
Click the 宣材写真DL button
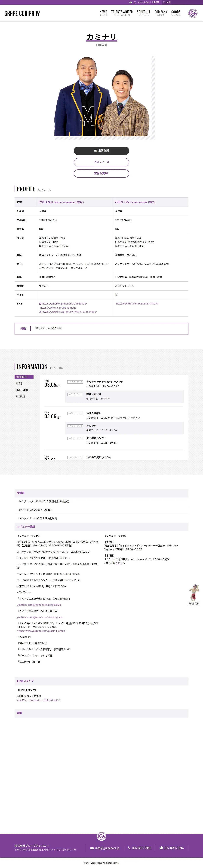[101, 174]
